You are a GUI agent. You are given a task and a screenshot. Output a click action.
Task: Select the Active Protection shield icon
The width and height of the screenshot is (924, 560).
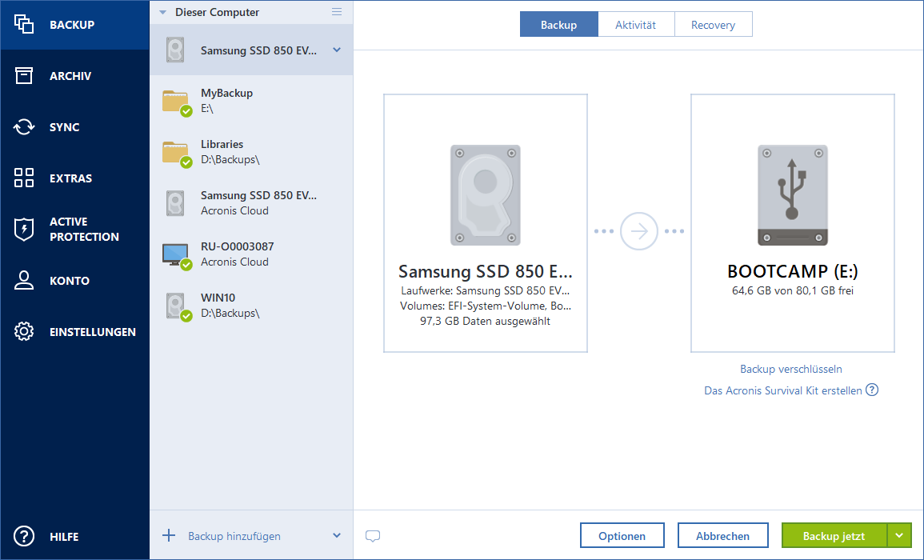point(24,230)
